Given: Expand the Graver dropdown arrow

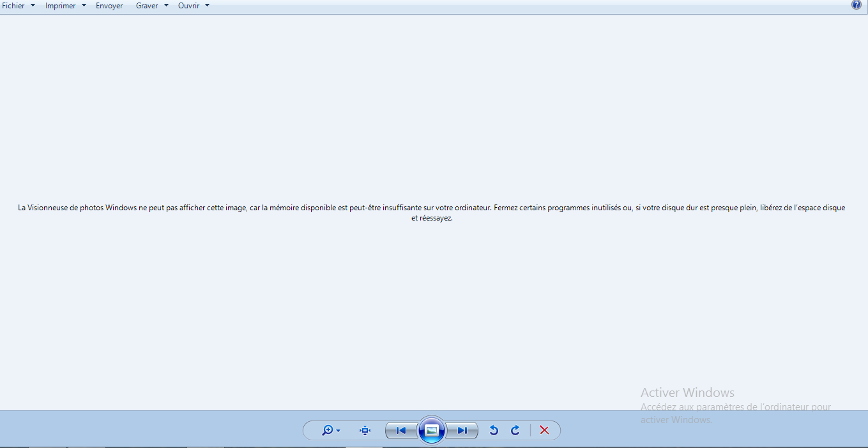Looking at the screenshot, I should click(166, 6).
